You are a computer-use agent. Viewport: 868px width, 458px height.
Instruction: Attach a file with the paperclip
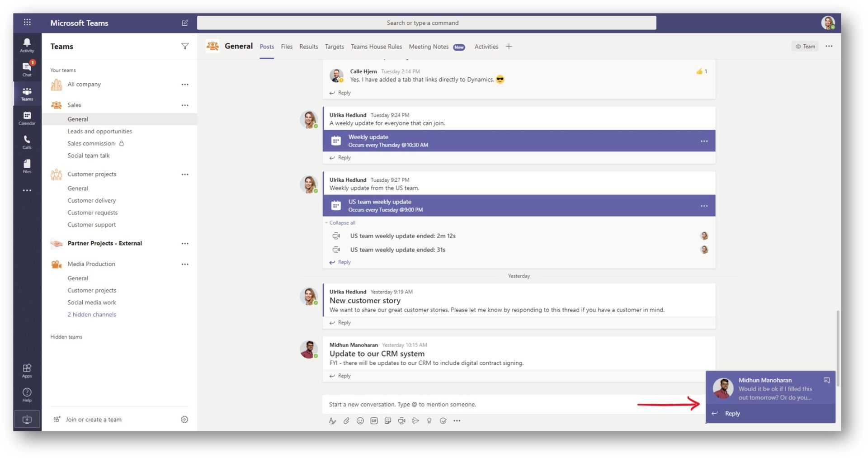pos(346,420)
